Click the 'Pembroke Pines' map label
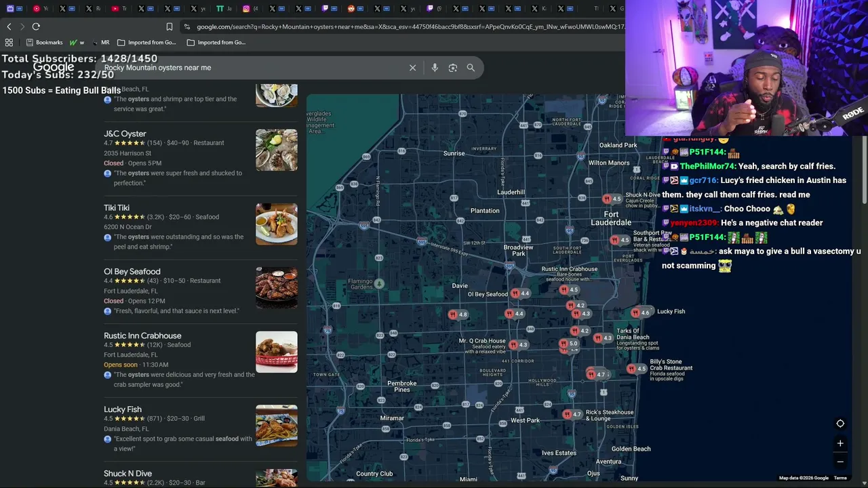The image size is (868, 488). (x=402, y=386)
